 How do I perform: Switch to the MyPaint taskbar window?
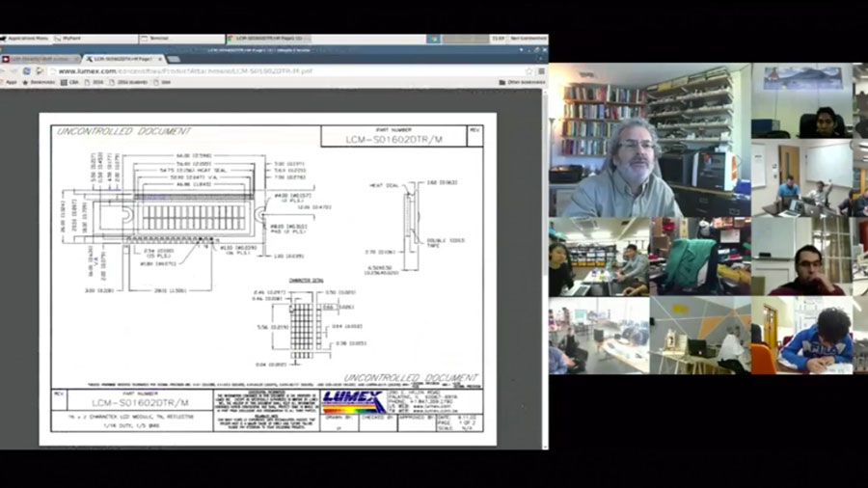click(x=95, y=39)
